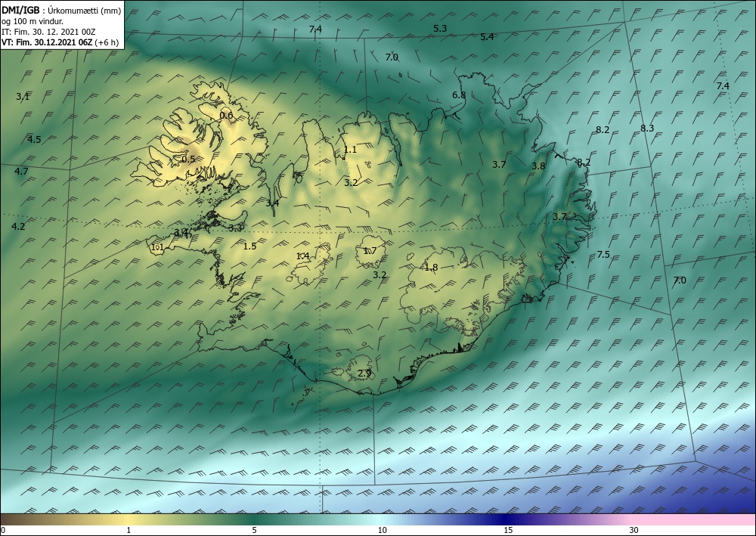Click the 3.8 value in east Iceland
The height and width of the screenshot is (536, 756).
coord(538,166)
